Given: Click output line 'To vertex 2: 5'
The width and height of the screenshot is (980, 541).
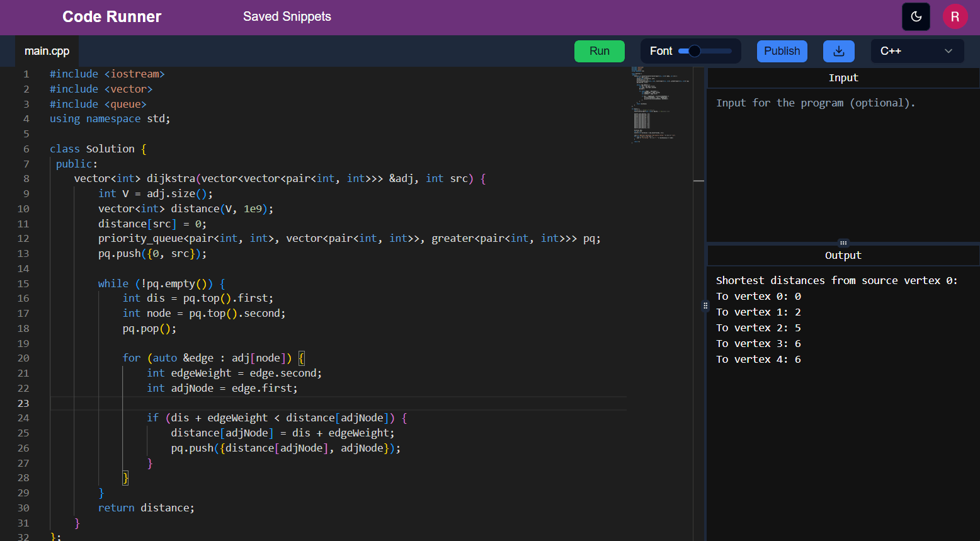Looking at the screenshot, I should pyautogui.click(x=758, y=327).
